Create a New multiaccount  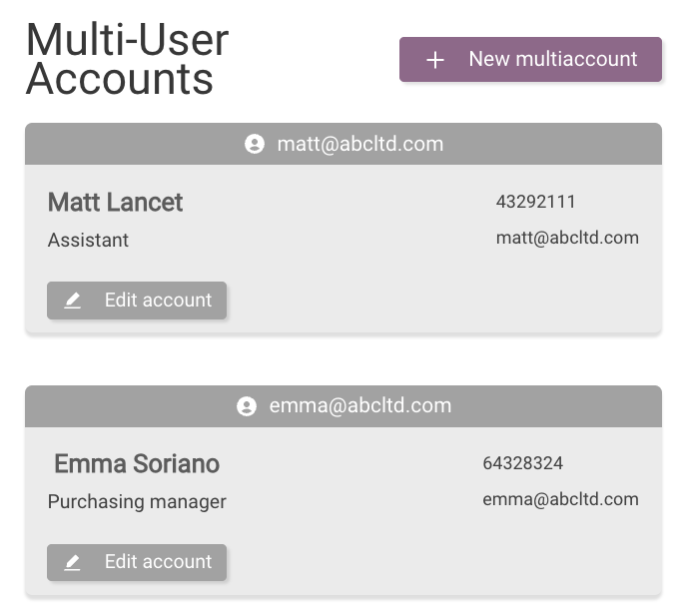[x=530, y=59]
